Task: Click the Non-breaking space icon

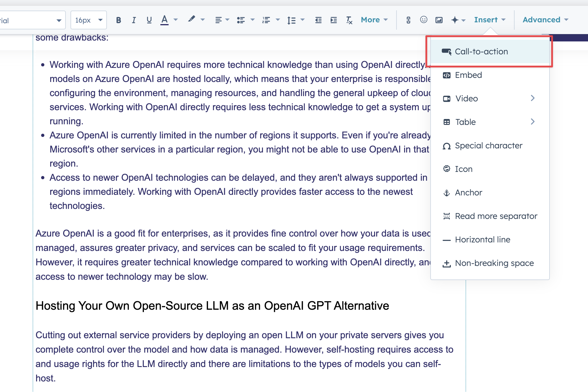Action: point(446,264)
